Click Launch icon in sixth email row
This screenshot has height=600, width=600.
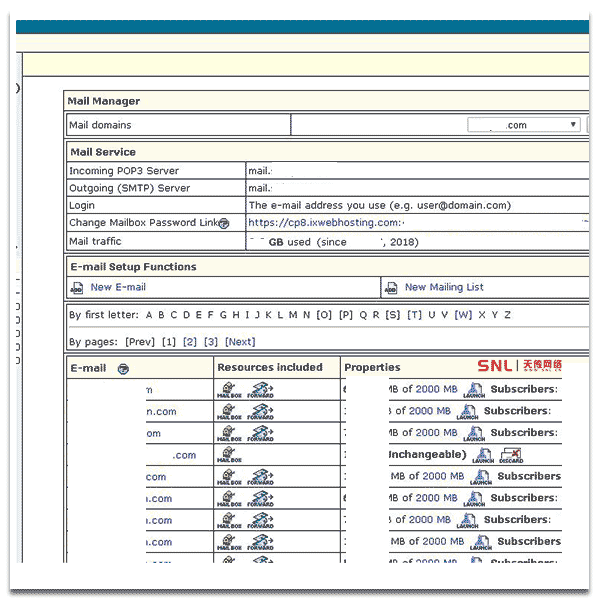[x=474, y=499]
